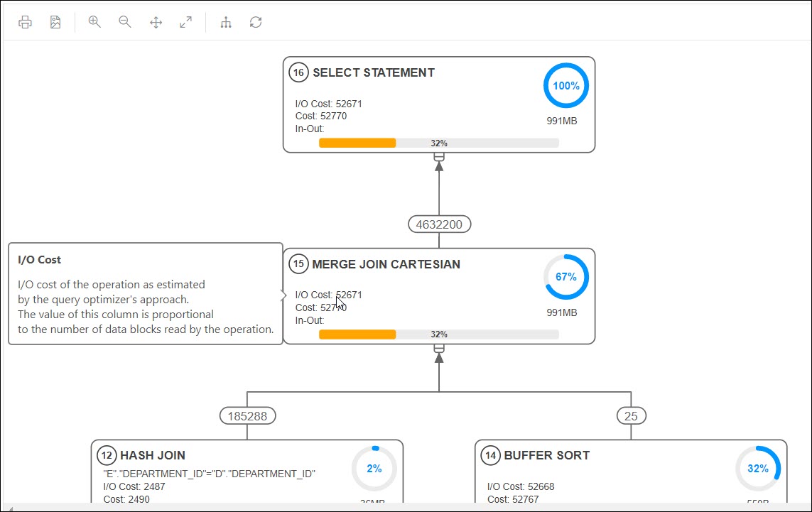Screen dimensions: 812x512
Task: Click the 32% progress bar in SELECT STATEMENT
Action: point(439,142)
